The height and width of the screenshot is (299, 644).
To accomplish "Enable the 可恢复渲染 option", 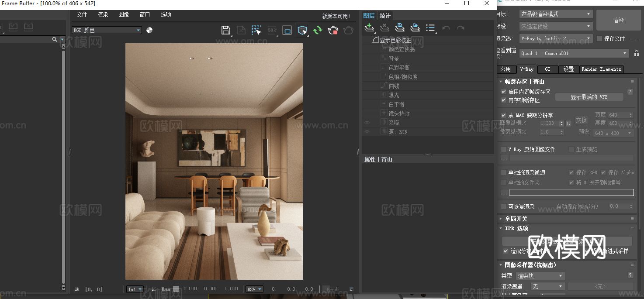I will click(x=503, y=206).
